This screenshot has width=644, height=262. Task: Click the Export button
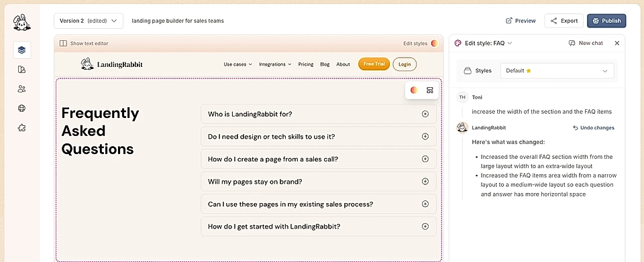[x=563, y=21]
